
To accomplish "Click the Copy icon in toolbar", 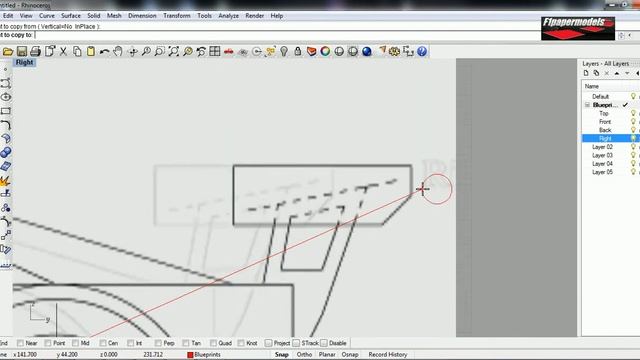I will (77, 51).
